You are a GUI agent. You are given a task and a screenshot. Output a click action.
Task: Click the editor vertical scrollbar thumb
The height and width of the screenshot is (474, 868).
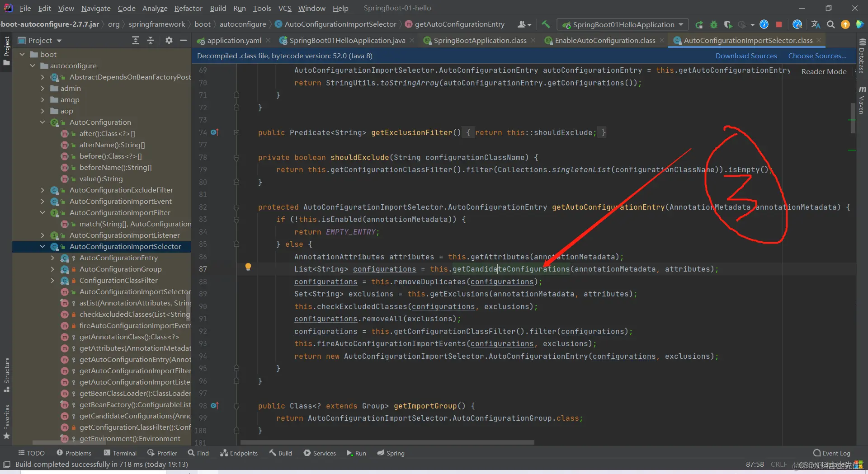(x=853, y=118)
